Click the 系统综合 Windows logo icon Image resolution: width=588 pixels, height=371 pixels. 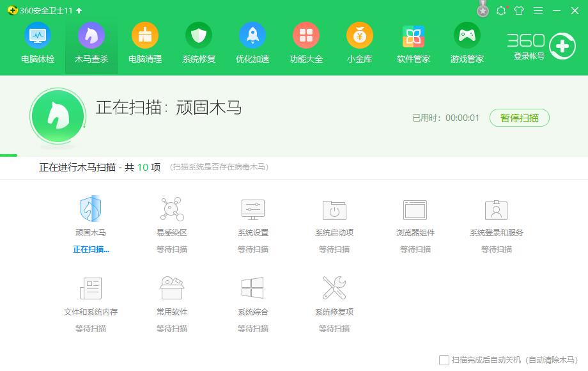[x=252, y=288]
